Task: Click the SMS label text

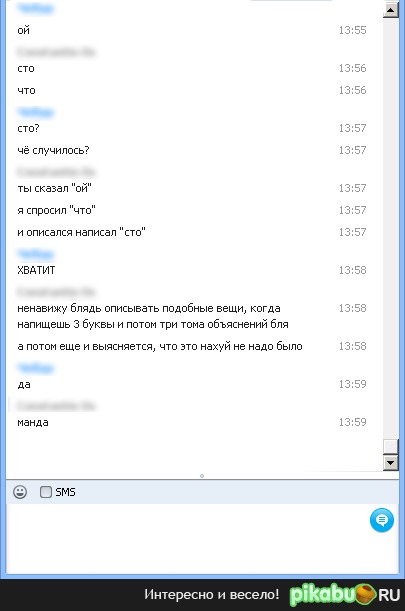Action: point(65,492)
